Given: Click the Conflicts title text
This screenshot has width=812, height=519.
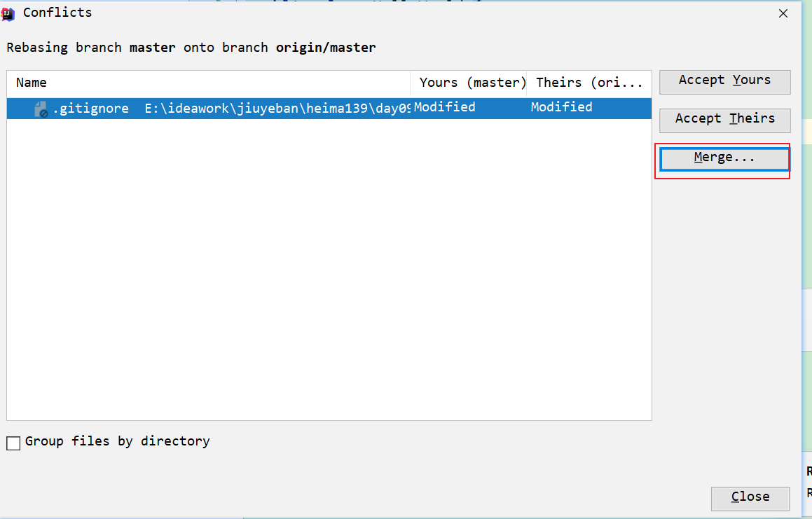Looking at the screenshot, I should (57, 13).
